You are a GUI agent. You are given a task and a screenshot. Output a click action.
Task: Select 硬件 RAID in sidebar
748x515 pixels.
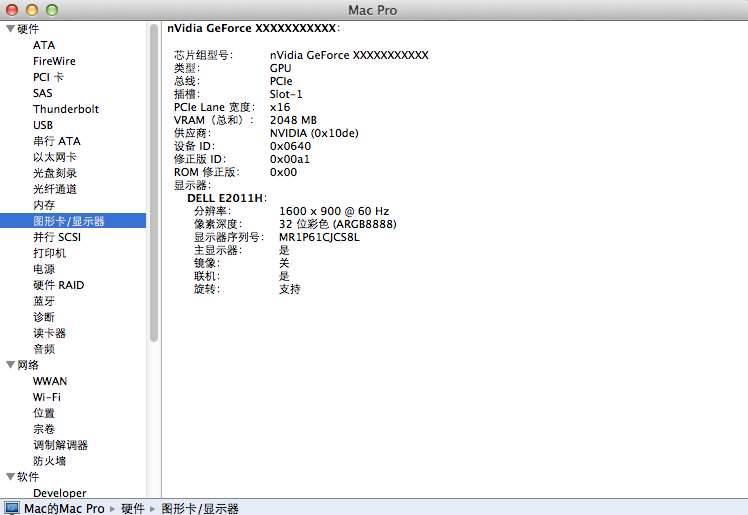[58, 285]
